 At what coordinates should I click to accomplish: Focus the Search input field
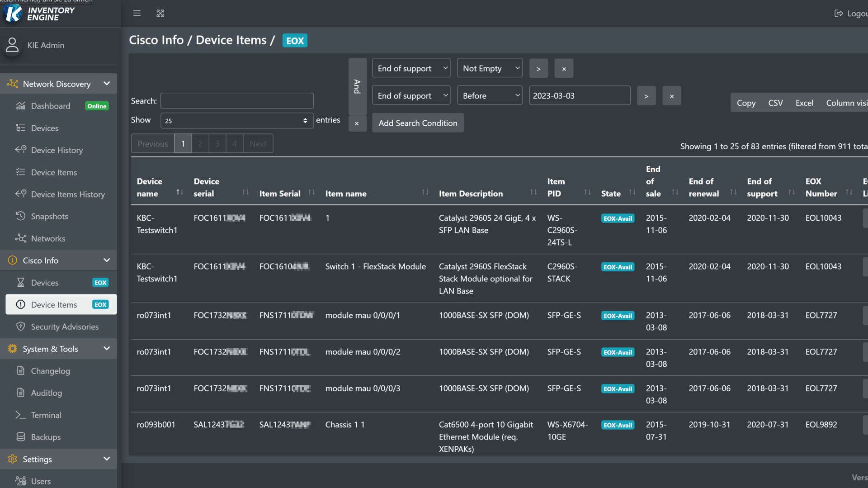[x=237, y=100]
